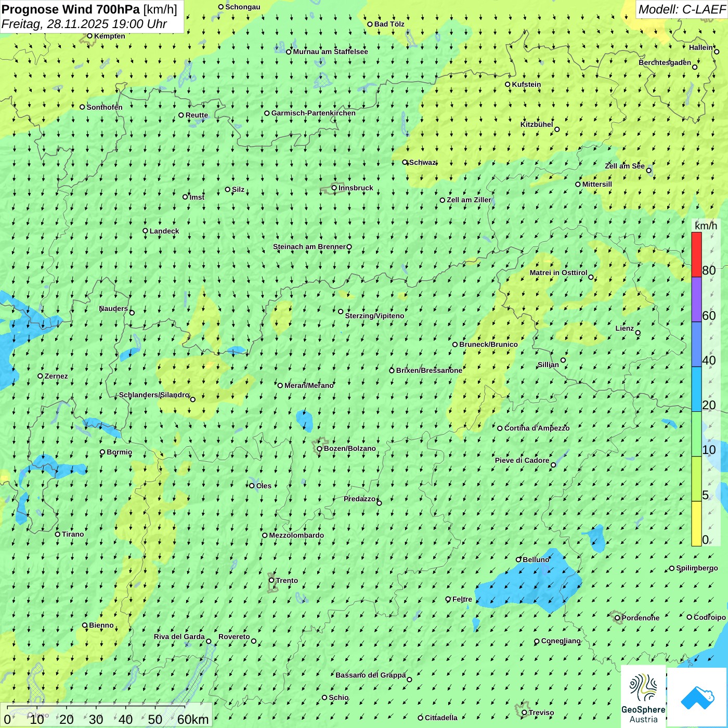Click the Tirano city label
This screenshot has width=728, height=728.
pyautogui.click(x=73, y=534)
